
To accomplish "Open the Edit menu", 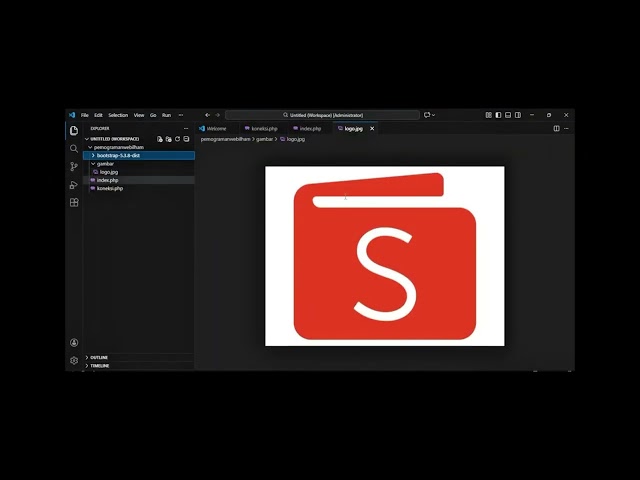I will point(98,115).
